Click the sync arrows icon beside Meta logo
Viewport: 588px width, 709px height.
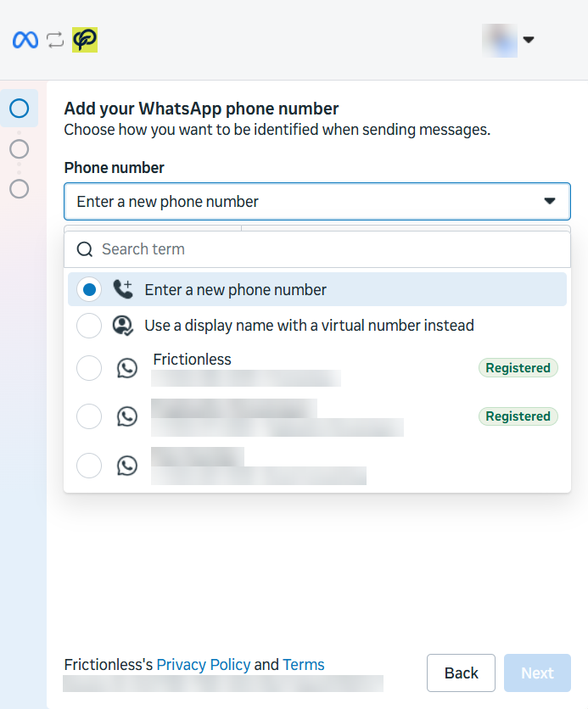(x=55, y=40)
